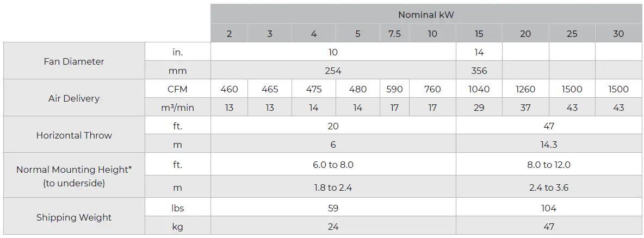The image size is (644, 238).
Task: Click the "Nominal kW" table header
Action: pyautogui.click(x=426, y=15)
